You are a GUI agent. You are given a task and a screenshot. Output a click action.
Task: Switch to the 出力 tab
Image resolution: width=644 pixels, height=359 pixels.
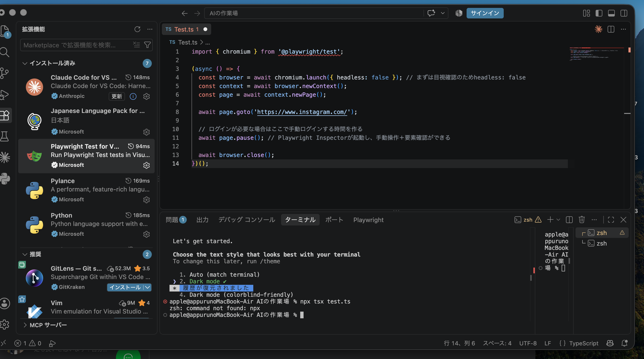202,220
